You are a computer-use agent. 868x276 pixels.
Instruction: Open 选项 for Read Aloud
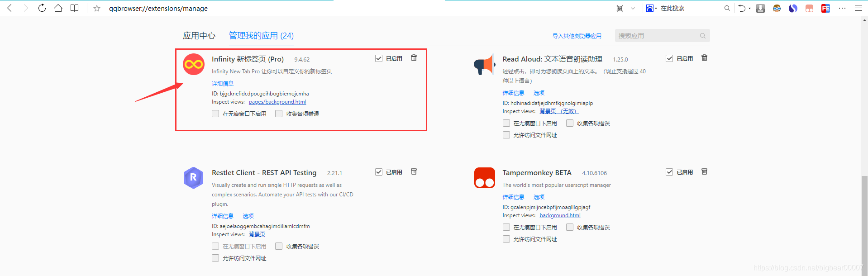(x=539, y=93)
